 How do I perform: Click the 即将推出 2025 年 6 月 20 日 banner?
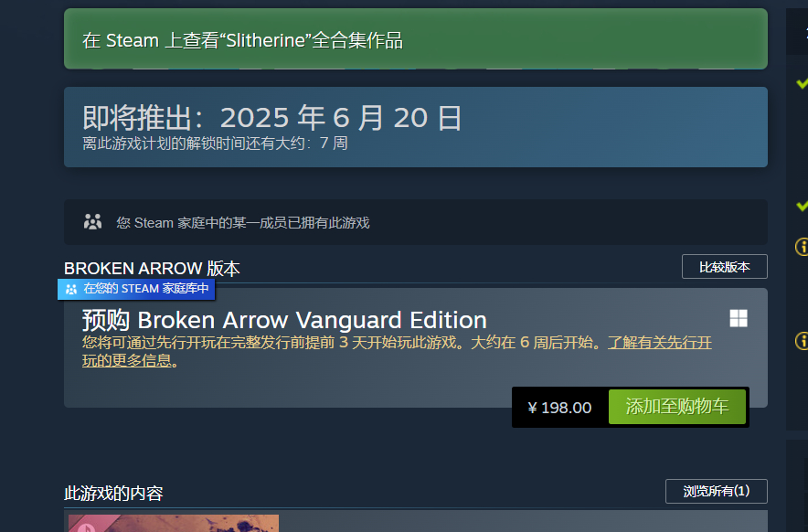tap(415, 127)
